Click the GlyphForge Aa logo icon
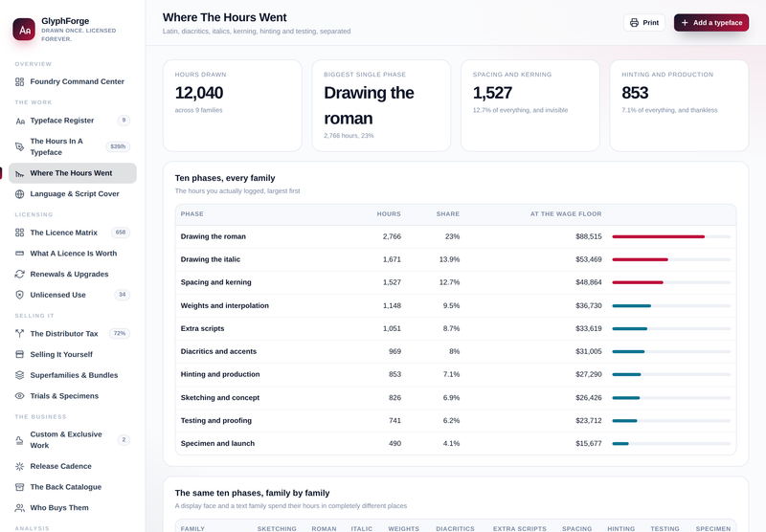The width and height of the screenshot is (766, 532). point(24,30)
